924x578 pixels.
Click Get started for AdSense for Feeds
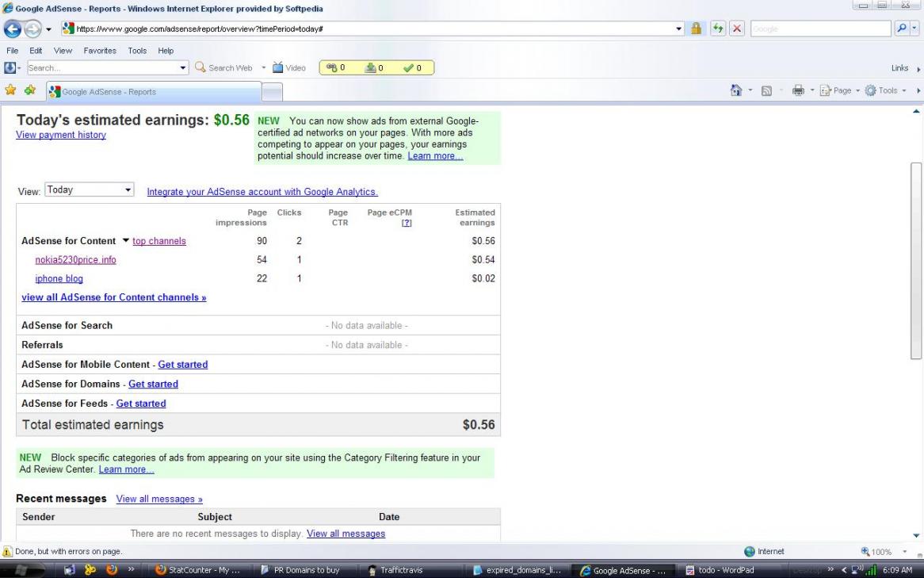tap(141, 404)
